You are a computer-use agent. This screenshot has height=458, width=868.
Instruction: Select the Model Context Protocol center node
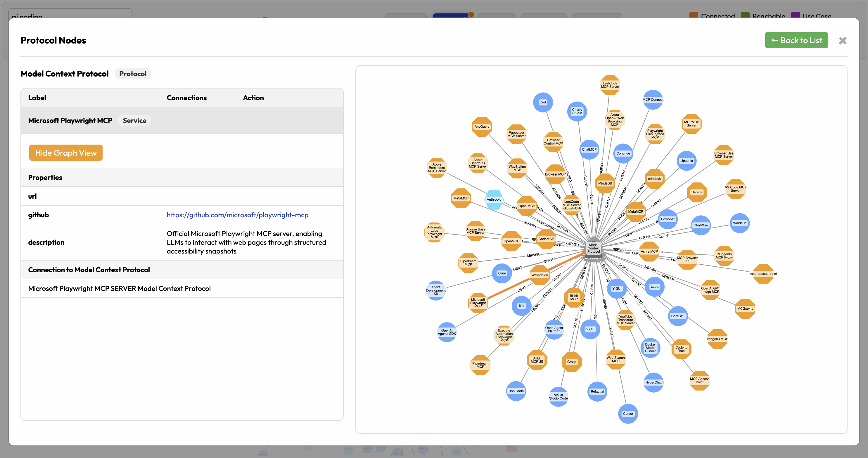pos(593,249)
